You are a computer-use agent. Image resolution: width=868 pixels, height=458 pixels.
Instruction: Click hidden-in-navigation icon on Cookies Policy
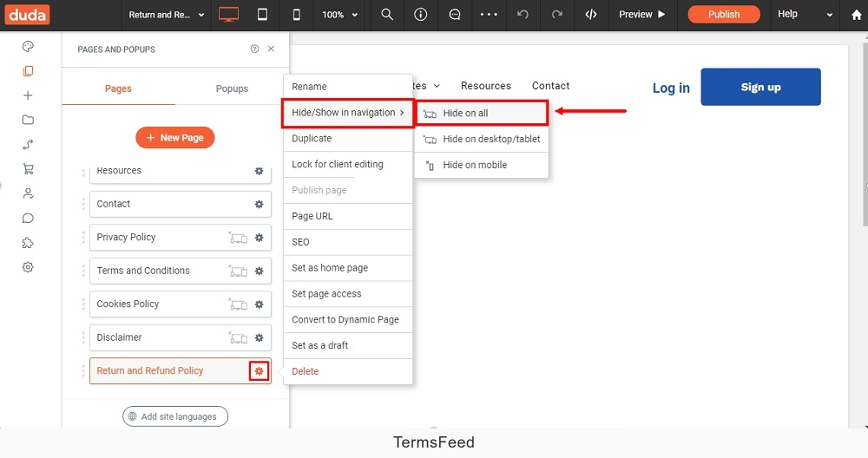click(238, 304)
